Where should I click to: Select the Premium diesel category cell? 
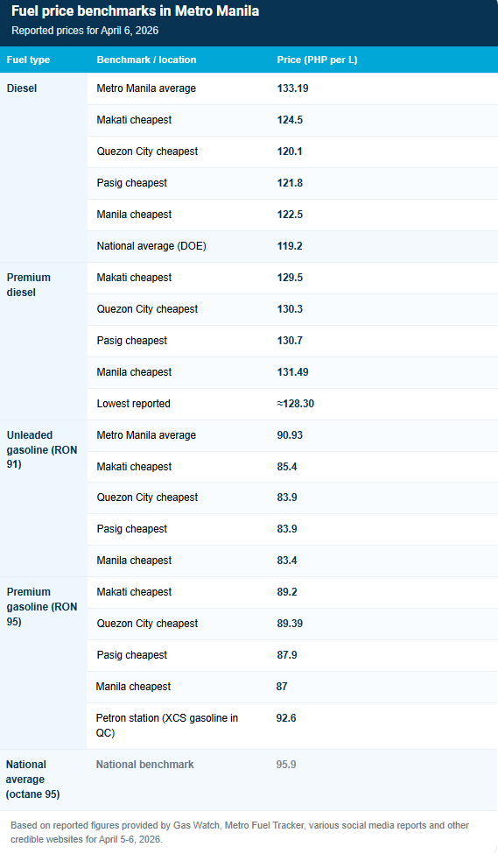pyautogui.click(x=44, y=341)
